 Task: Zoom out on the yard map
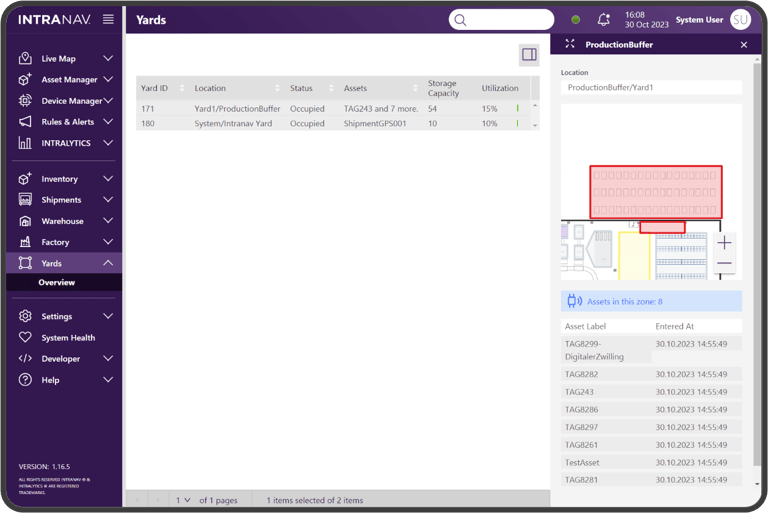(x=724, y=263)
